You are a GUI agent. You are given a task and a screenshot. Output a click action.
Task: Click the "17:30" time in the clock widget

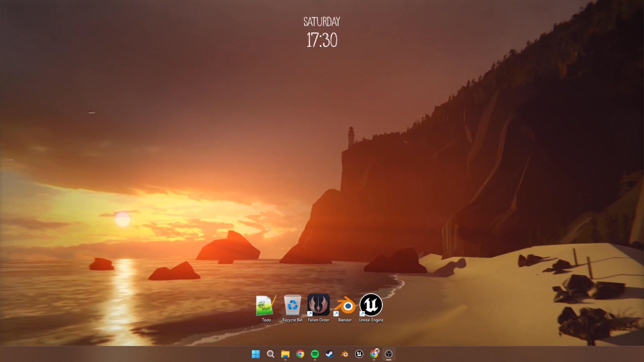click(x=322, y=40)
